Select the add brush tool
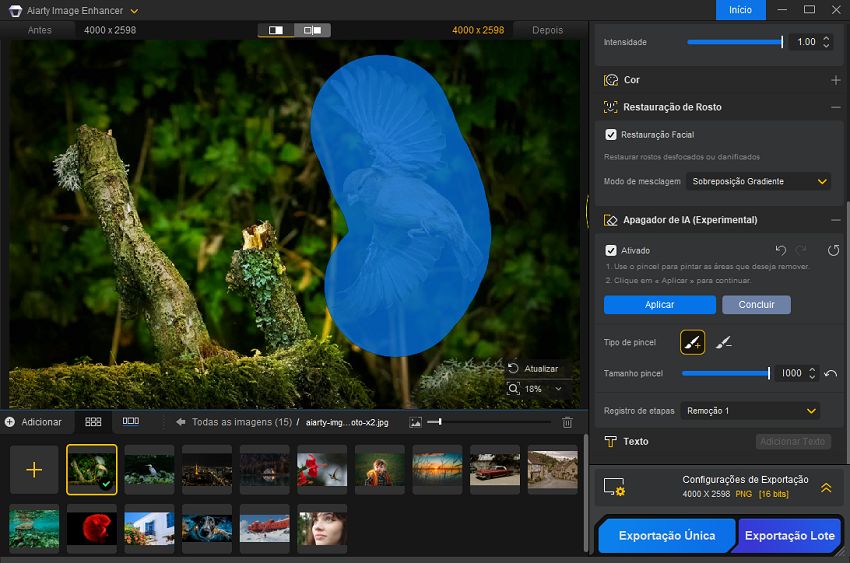The image size is (850, 563). [x=692, y=342]
